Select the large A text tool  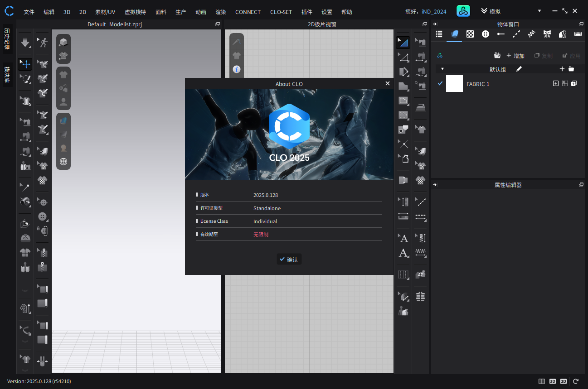click(403, 238)
